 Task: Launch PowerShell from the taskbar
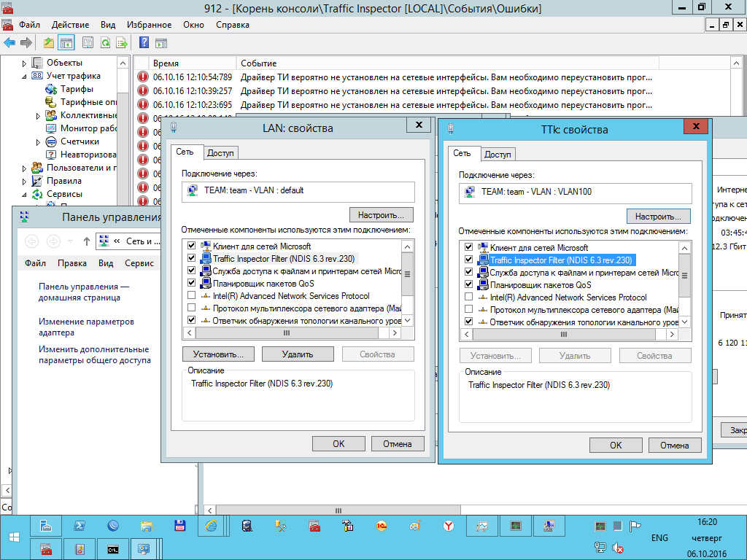point(80,526)
